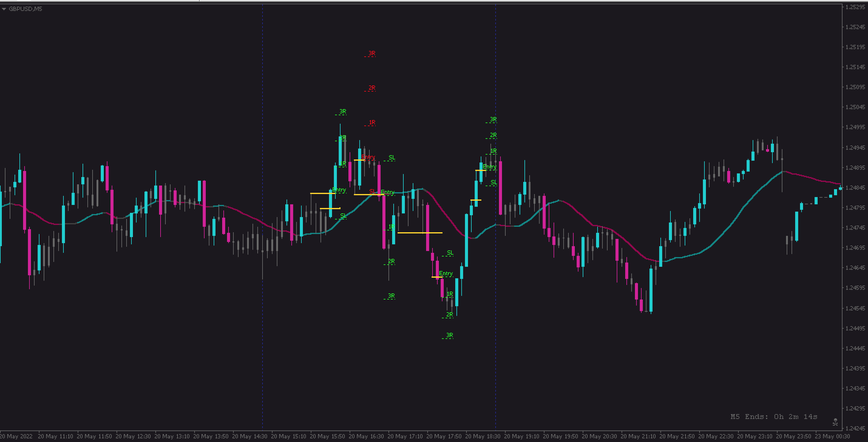
Task: Click the 1.24845 price scale label
Action: click(x=855, y=188)
